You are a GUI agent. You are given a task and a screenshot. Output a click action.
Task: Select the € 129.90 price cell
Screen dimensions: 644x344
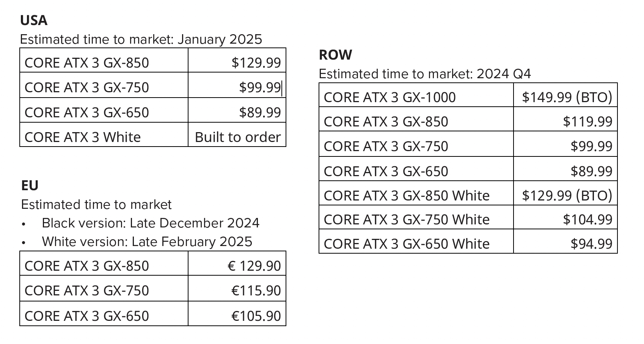click(254, 266)
